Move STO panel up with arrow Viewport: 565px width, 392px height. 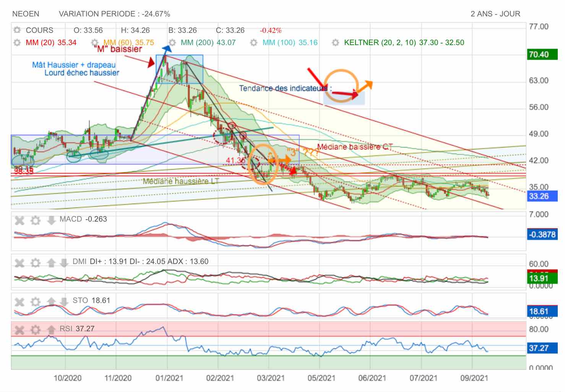[51, 302]
